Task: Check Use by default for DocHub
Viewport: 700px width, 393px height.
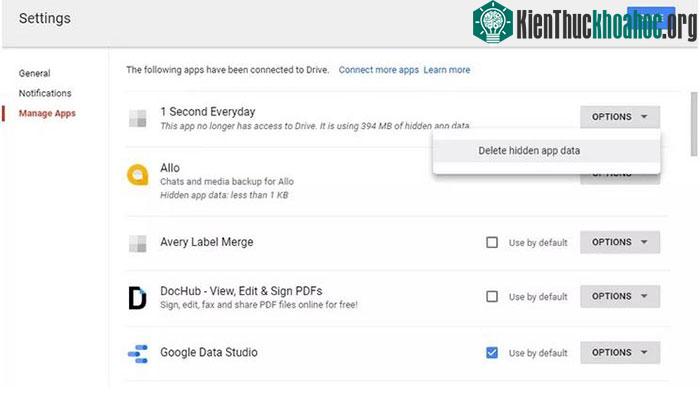Action: pyautogui.click(x=492, y=297)
